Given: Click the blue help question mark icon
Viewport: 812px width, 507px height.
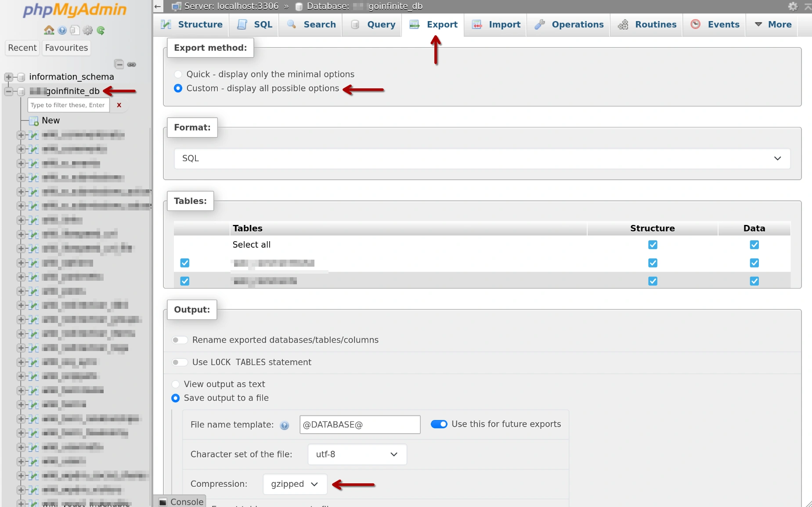Looking at the screenshot, I should point(61,30).
